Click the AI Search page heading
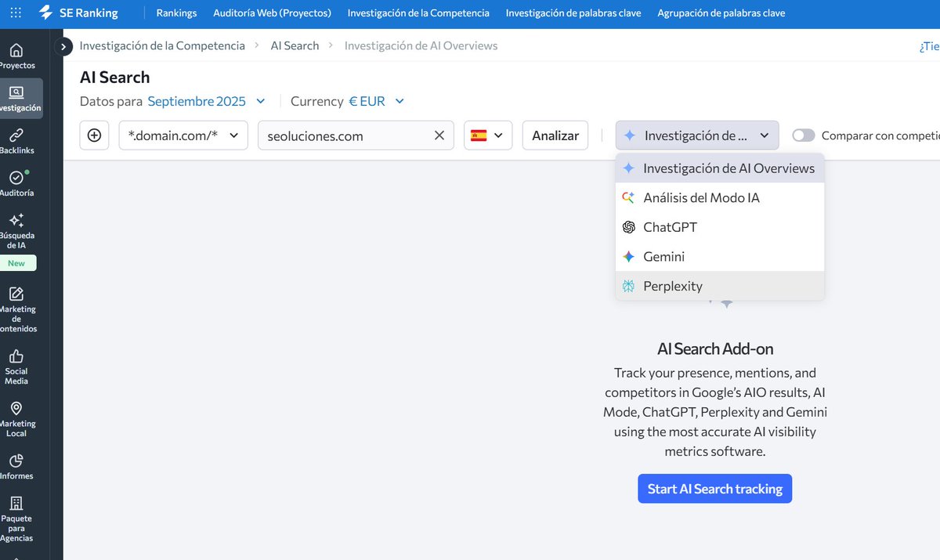940x560 pixels. pos(114,77)
